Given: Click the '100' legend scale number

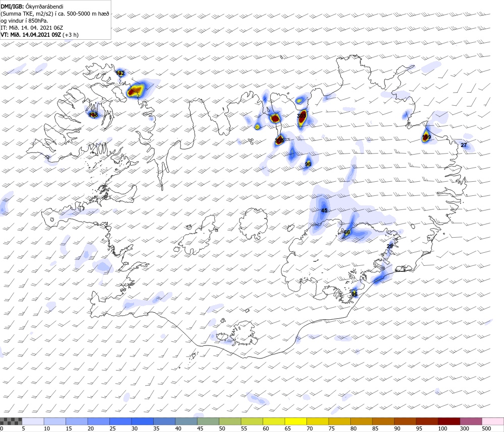Looking at the screenshot, I should coord(443,428).
